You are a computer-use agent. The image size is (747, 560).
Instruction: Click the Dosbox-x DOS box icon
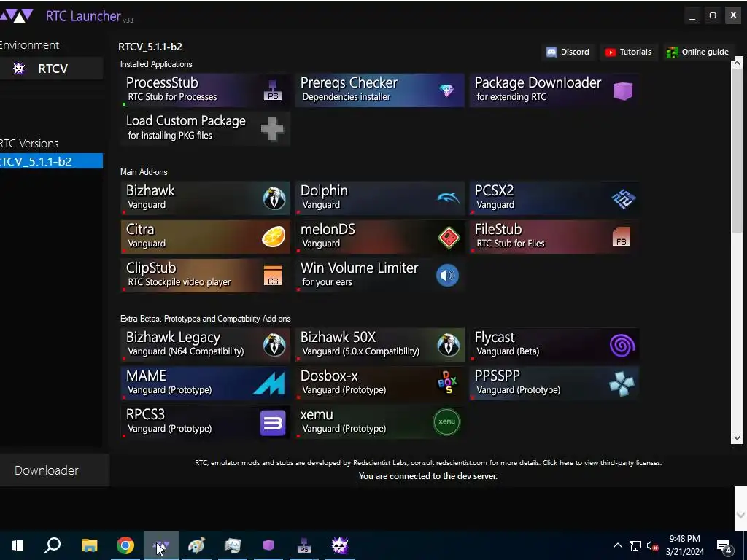tap(447, 383)
